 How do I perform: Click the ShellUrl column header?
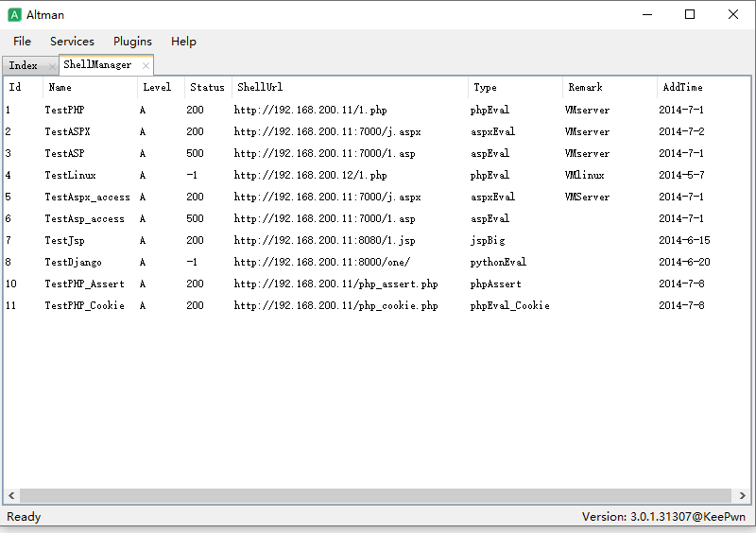260,88
